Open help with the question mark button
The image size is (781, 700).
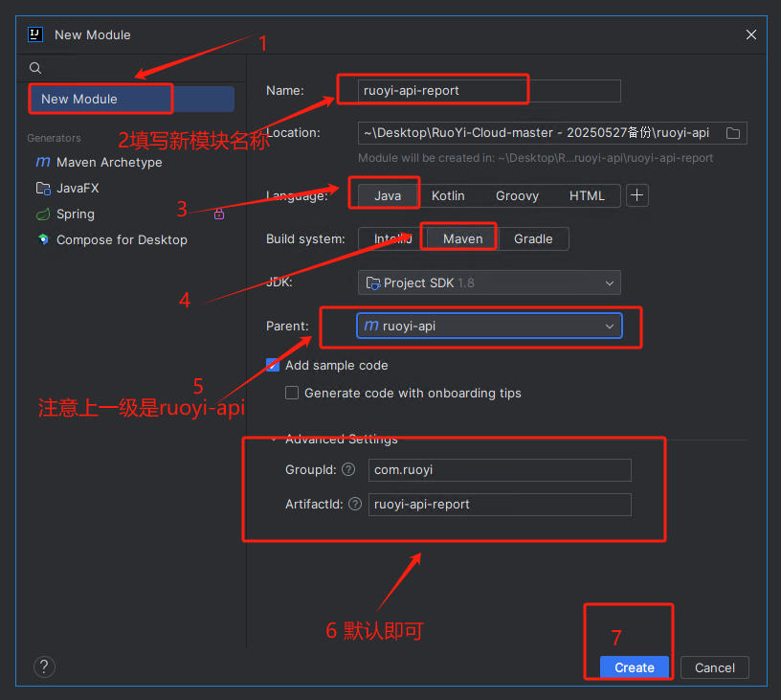pos(44,666)
